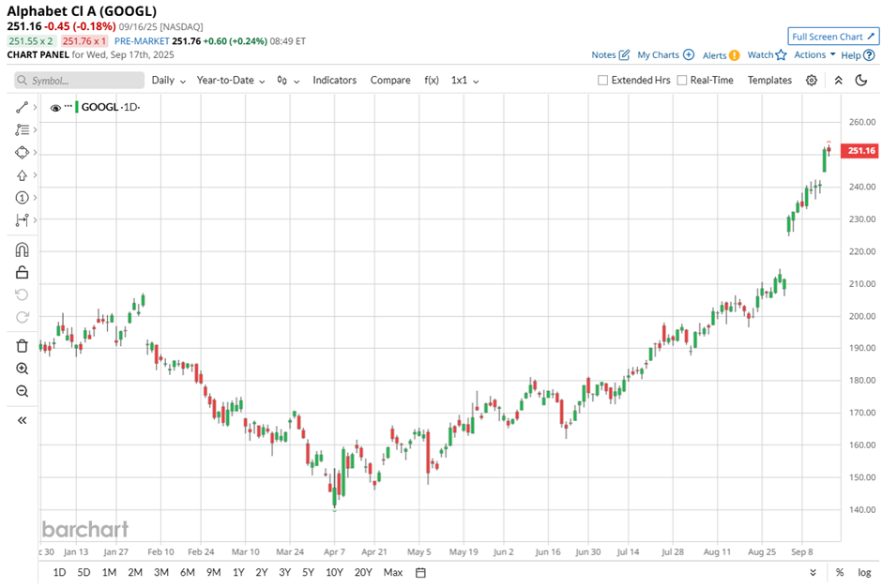The image size is (882, 588).
Task: Select the 2Y time range
Action: (262, 572)
